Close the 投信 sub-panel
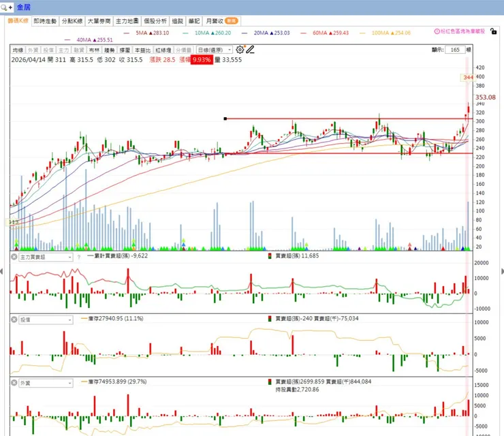 pos(14,320)
